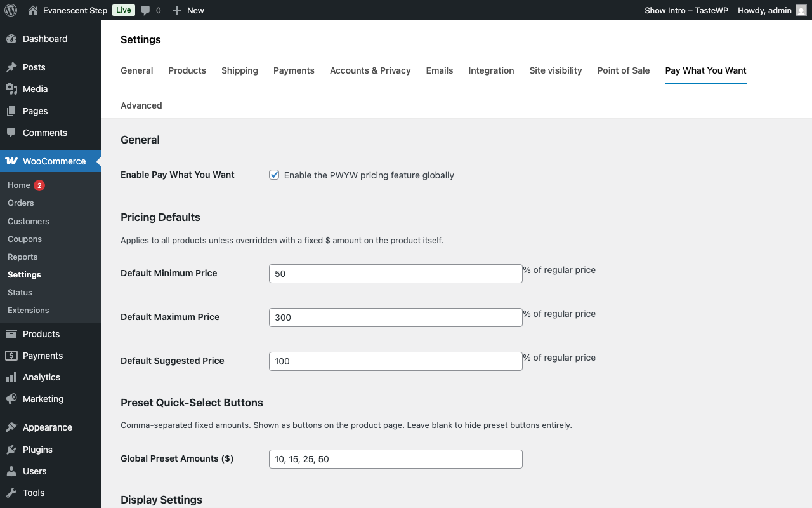Click the Enable Pay What You Want label

point(178,175)
